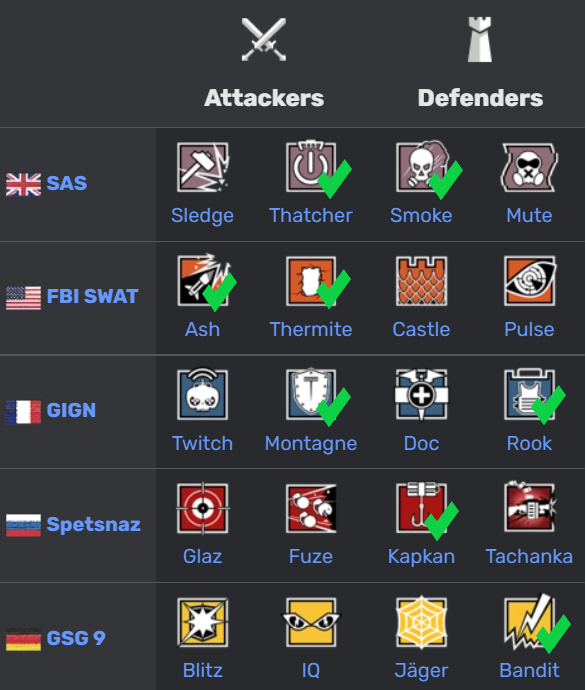Click the green checkmark on Rook
Viewport: 587px width, 690px height.
coord(548,405)
